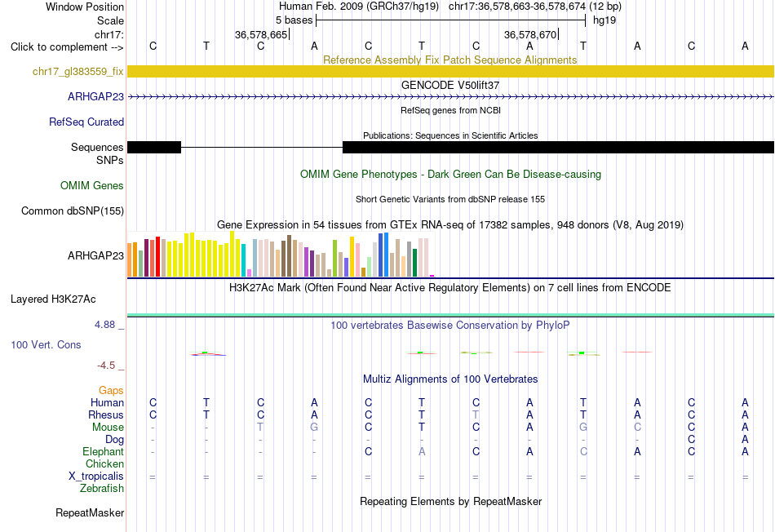This screenshot has width=775, height=532.
Task: Click the RepeatMasker track label
Action: click(90, 512)
